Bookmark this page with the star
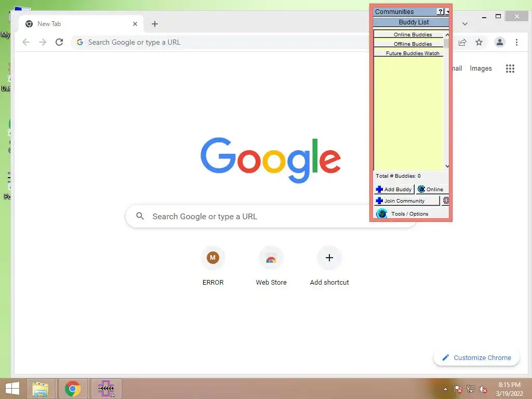This screenshot has height=399, width=532. click(478, 42)
